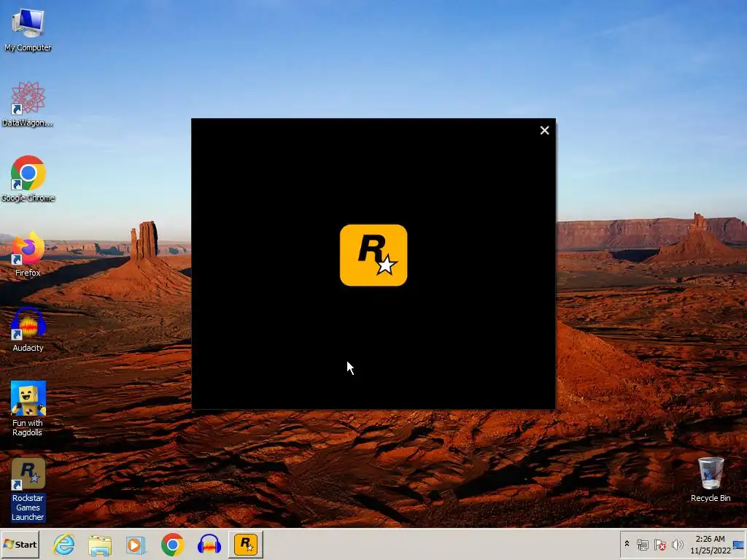Image resolution: width=747 pixels, height=560 pixels.
Task: Close the Rockstar launcher splash window
Action: 544,131
